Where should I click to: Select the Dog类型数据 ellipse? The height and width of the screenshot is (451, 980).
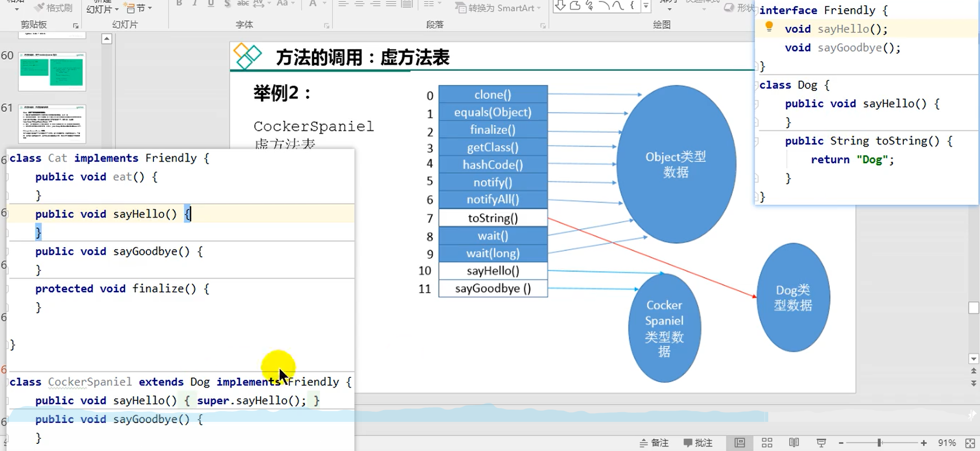pyautogui.click(x=793, y=298)
